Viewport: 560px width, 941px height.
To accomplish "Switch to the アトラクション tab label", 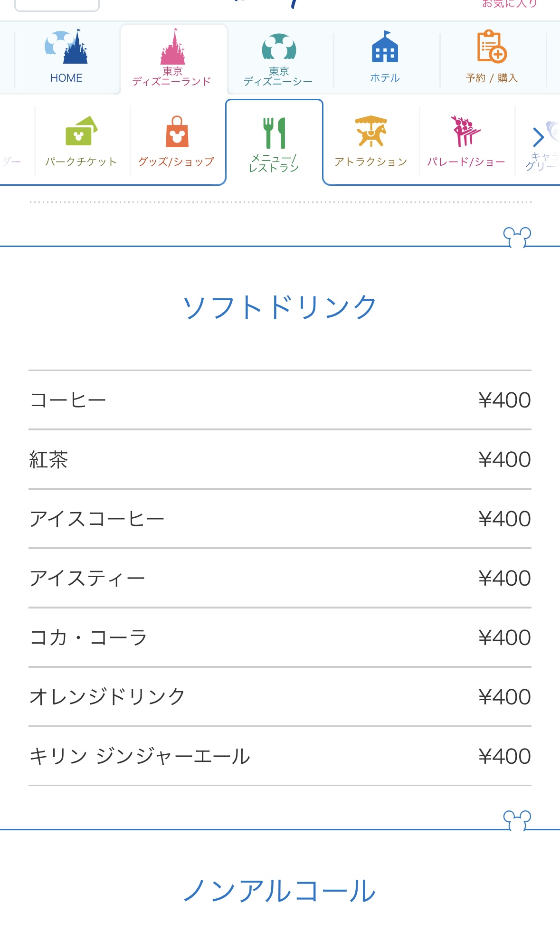I will [x=371, y=162].
